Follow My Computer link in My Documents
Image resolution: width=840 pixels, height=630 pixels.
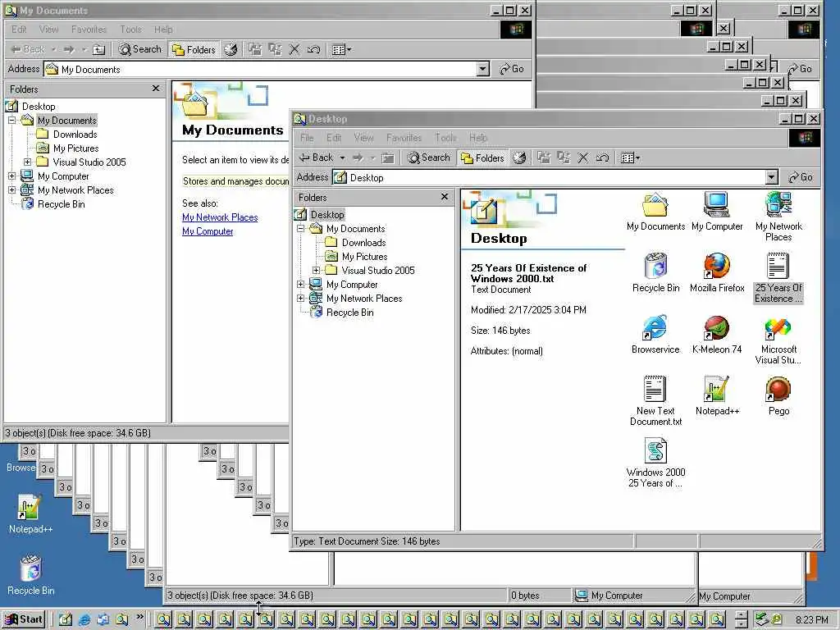[208, 231]
